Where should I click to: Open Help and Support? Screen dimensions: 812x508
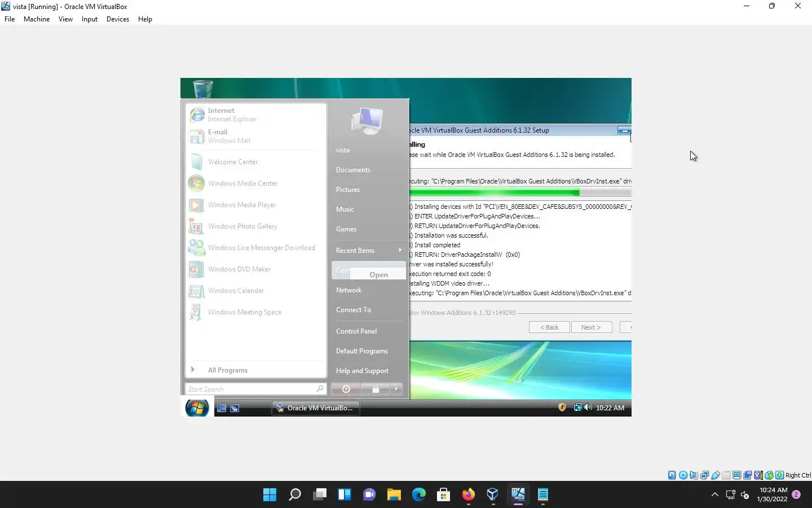(362, 371)
